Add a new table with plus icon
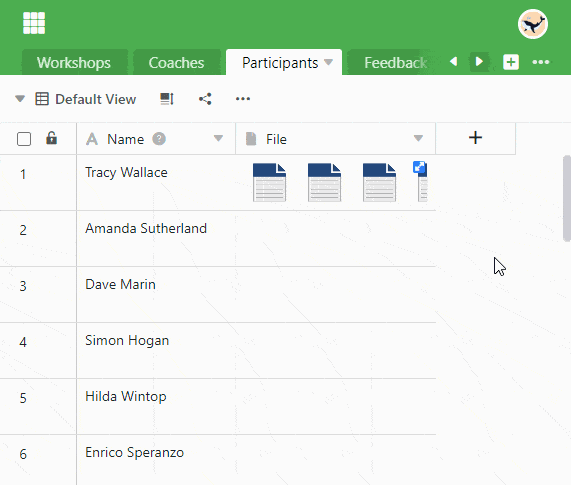 511,62
